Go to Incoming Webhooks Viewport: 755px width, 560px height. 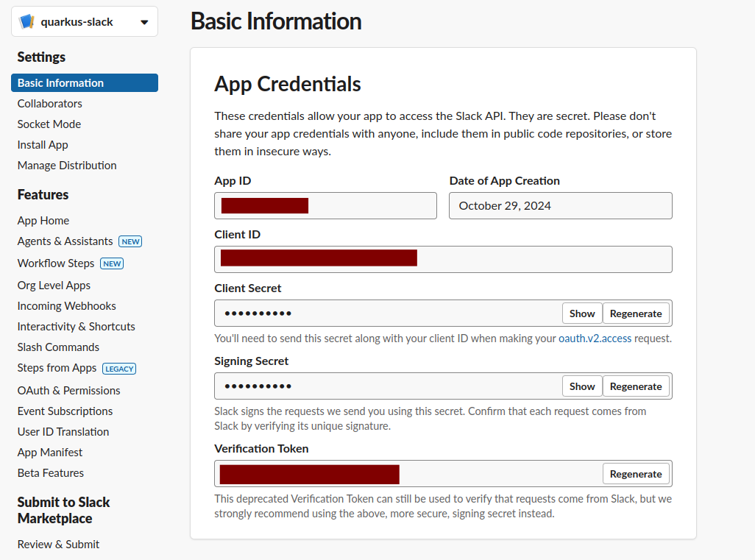coord(66,306)
